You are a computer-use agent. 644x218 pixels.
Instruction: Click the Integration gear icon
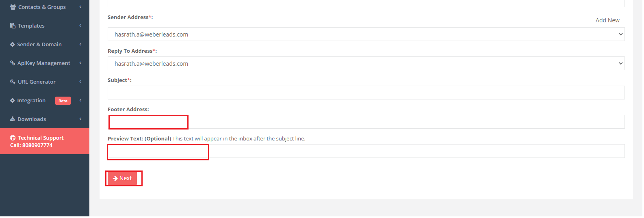point(13,101)
